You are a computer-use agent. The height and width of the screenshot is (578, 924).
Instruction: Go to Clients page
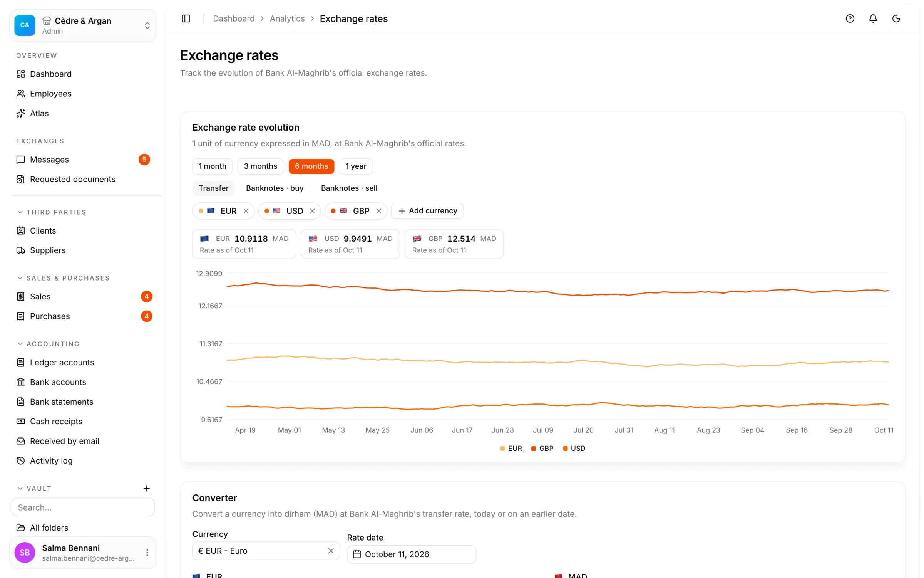tap(84, 230)
